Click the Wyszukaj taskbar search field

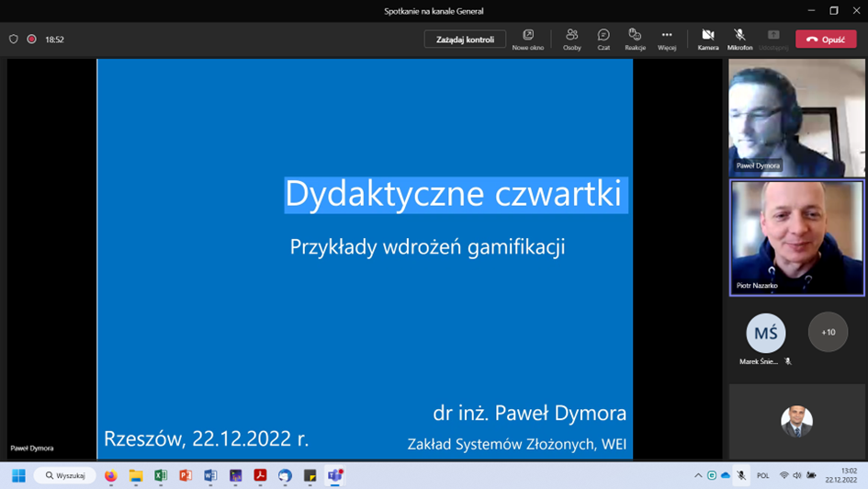tap(65, 475)
